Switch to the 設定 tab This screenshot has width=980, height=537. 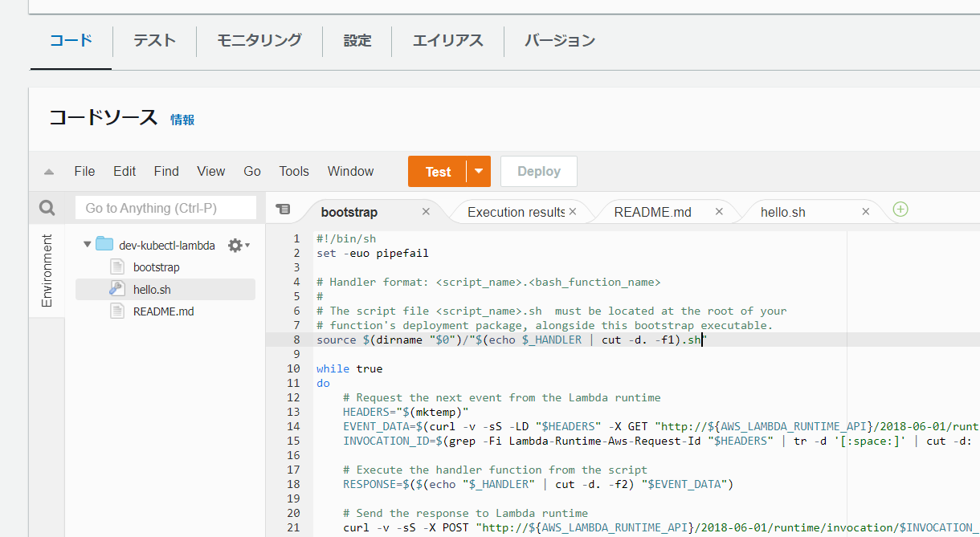tap(357, 40)
